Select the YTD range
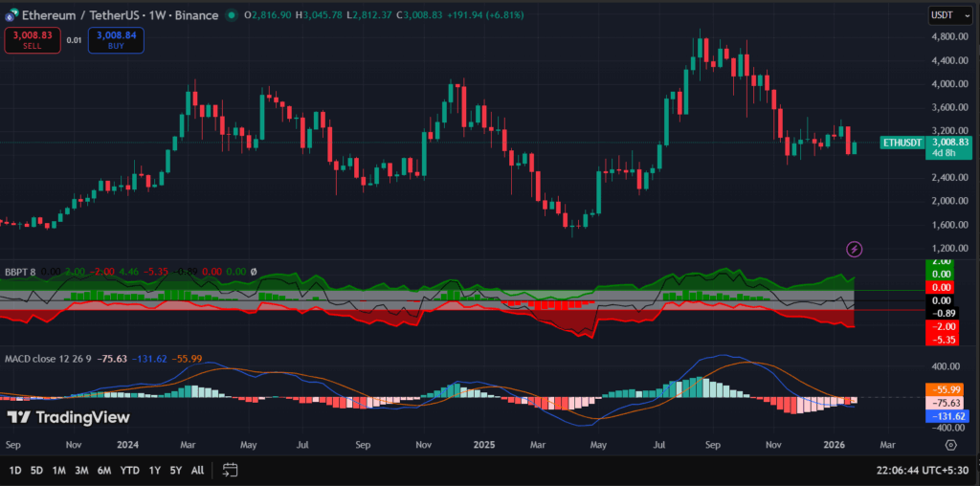 point(130,470)
